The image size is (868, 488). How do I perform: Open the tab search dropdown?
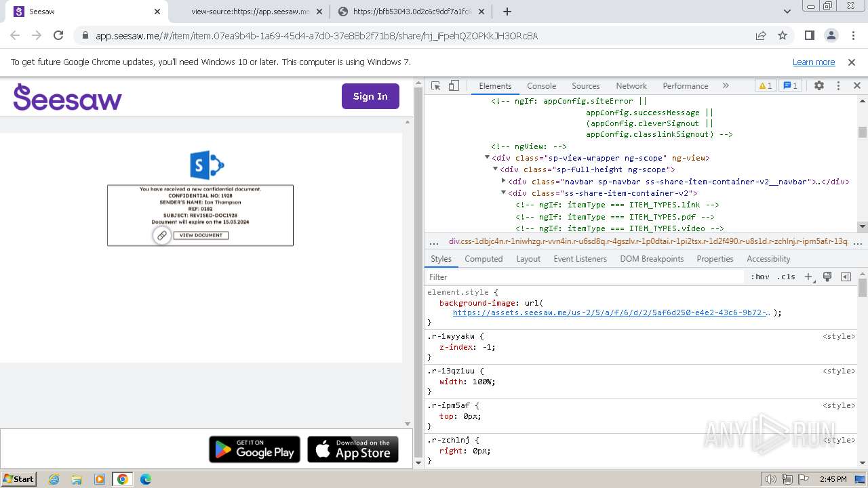click(787, 12)
